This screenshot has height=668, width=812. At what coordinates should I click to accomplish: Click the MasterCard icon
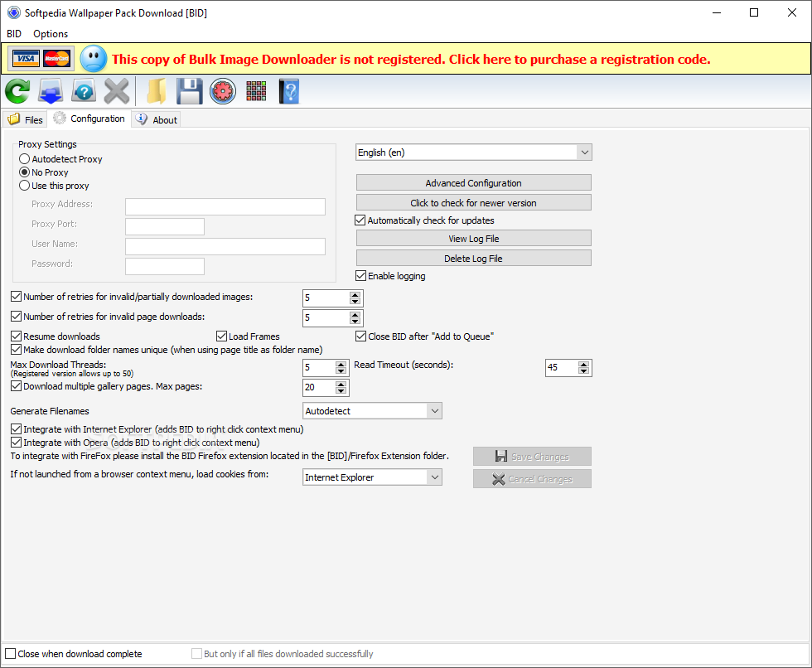point(56,59)
